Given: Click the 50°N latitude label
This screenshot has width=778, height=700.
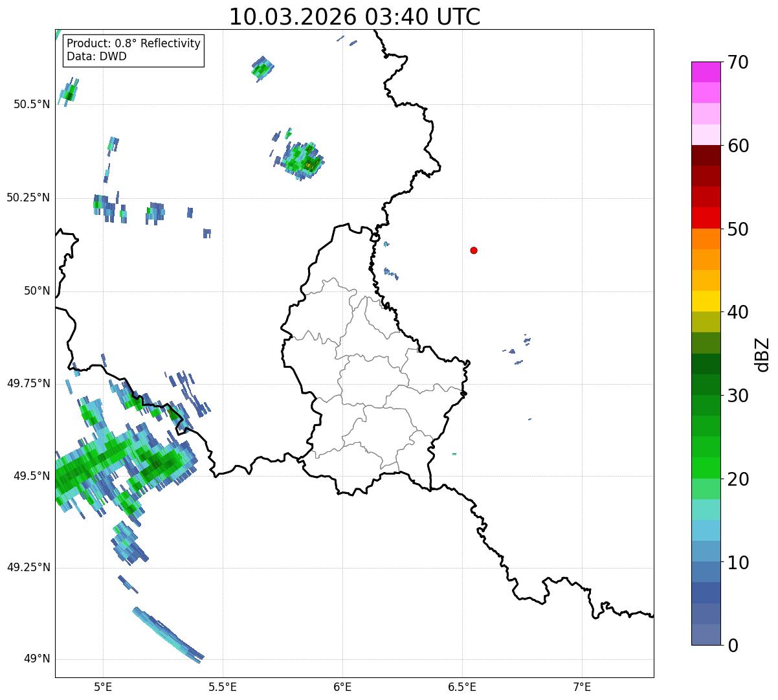Looking at the screenshot, I should (37, 291).
